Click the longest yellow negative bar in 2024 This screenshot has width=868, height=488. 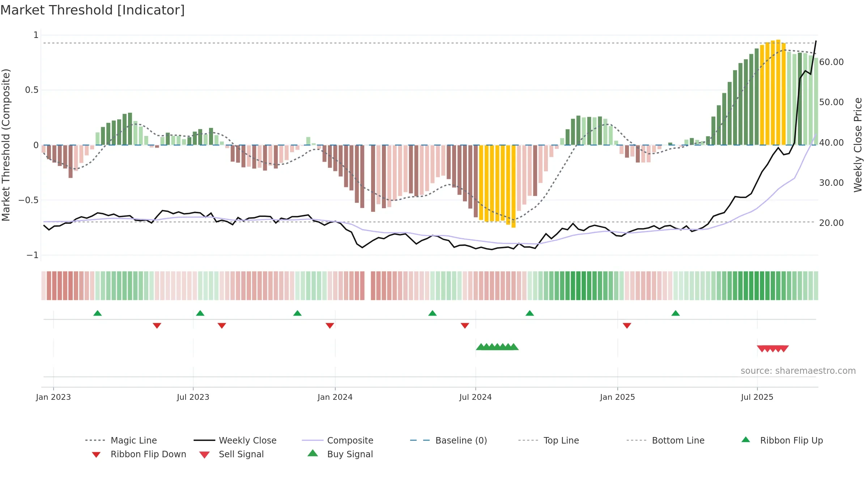[x=514, y=186]
